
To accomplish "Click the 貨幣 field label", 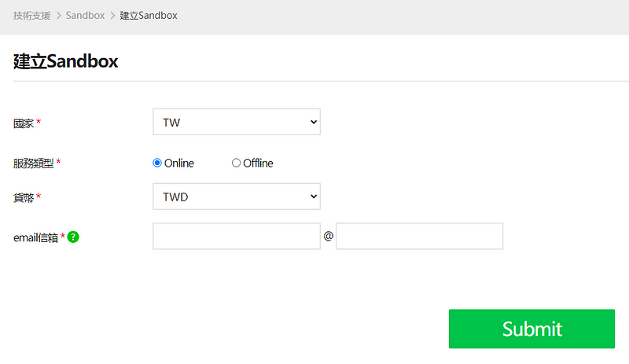I will click(24, 197).
